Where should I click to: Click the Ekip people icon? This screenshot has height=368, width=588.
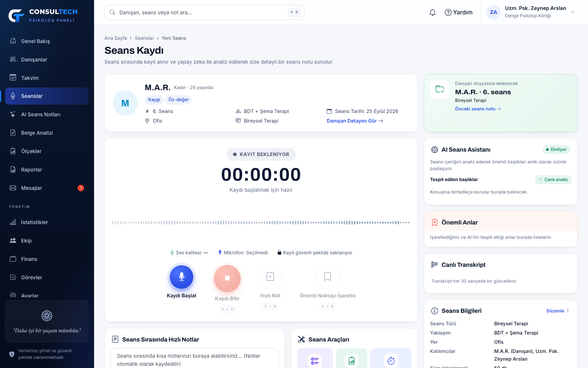pyautogui.click(x=13, y=241)
